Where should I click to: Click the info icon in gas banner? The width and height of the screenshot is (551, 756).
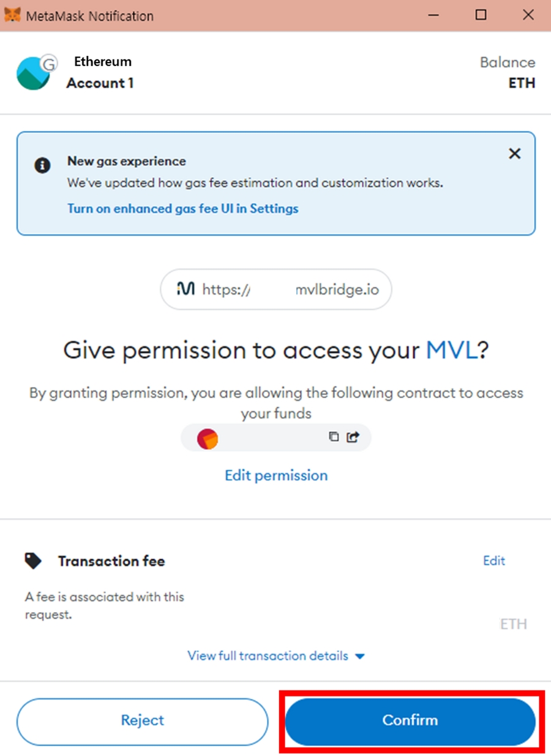42,165
